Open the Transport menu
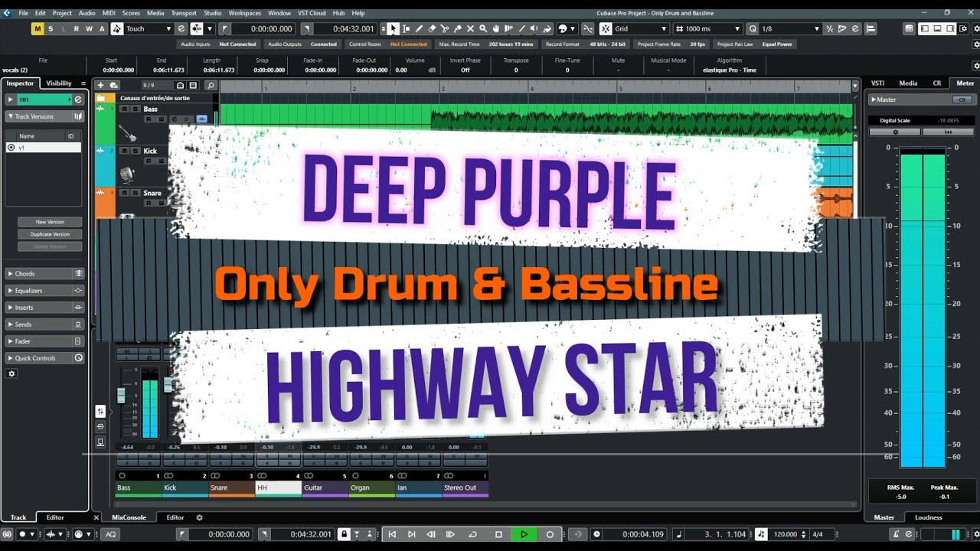Viewport: 980px width, 551px height. 184,13
